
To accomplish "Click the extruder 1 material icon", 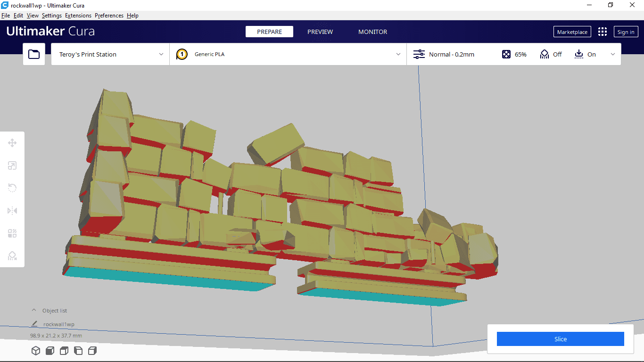I will (x=182, y=54).
